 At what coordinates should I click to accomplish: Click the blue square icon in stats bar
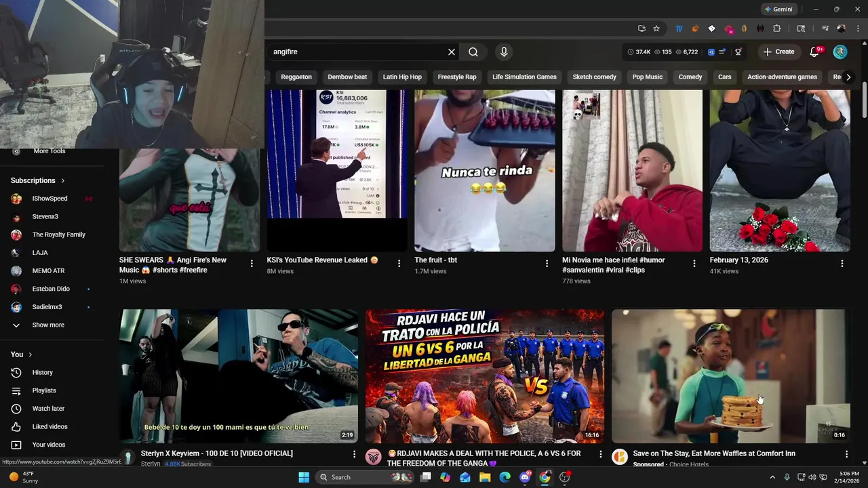point(711,52)
